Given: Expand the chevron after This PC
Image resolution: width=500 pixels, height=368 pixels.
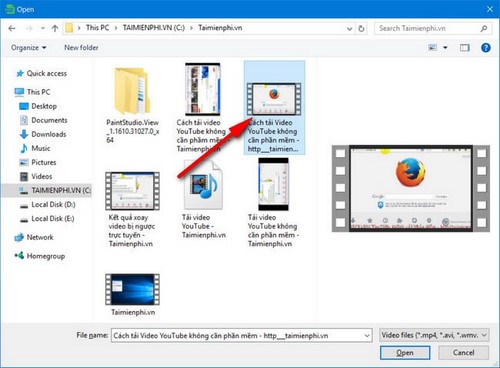Looking at the screenshot, I should click(x=116, y=28).
